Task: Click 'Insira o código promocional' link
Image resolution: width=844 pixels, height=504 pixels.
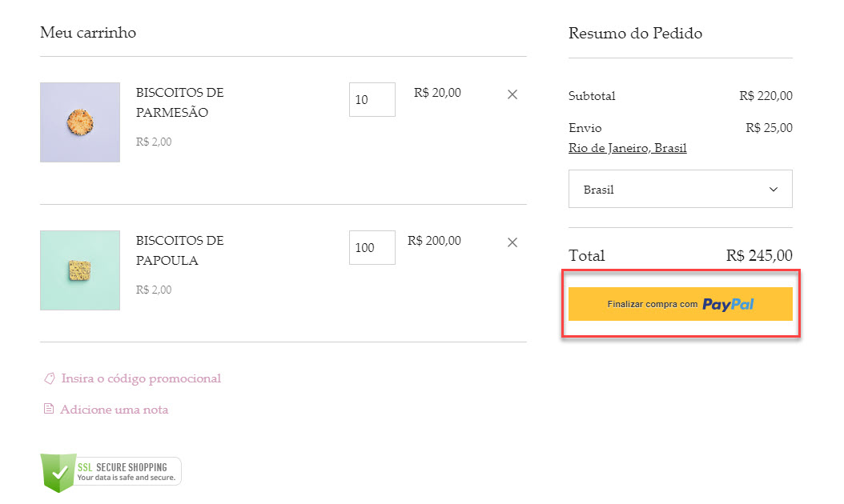Action: 141,378
